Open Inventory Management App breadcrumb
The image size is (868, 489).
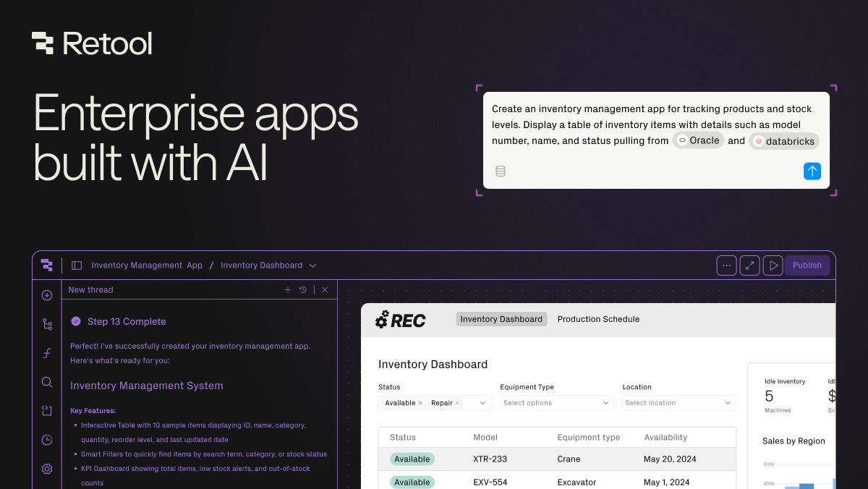coord(147,265)
